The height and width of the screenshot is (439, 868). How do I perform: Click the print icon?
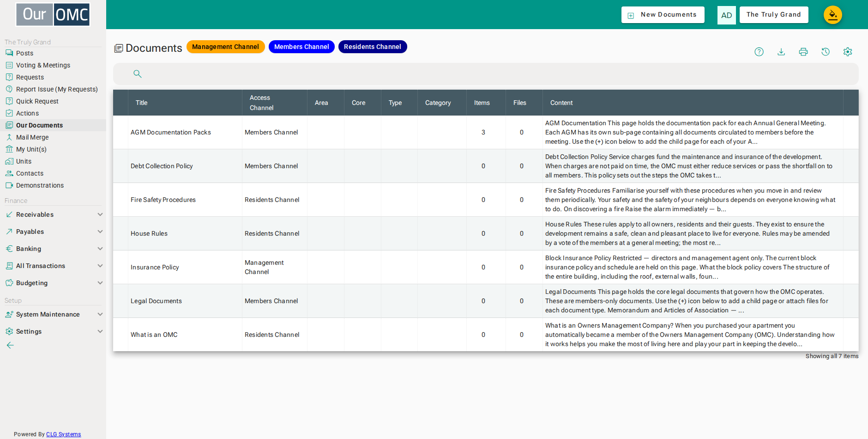tap(803, 52)
